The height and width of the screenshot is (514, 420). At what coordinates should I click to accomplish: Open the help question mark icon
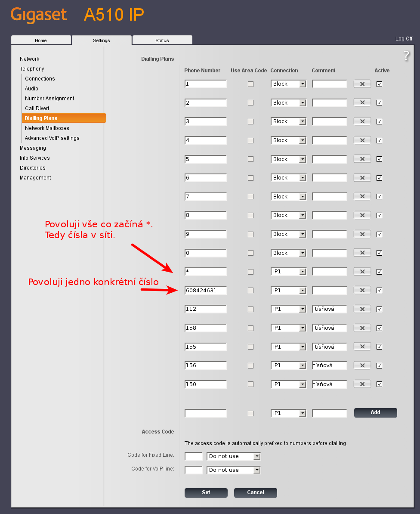406,56
